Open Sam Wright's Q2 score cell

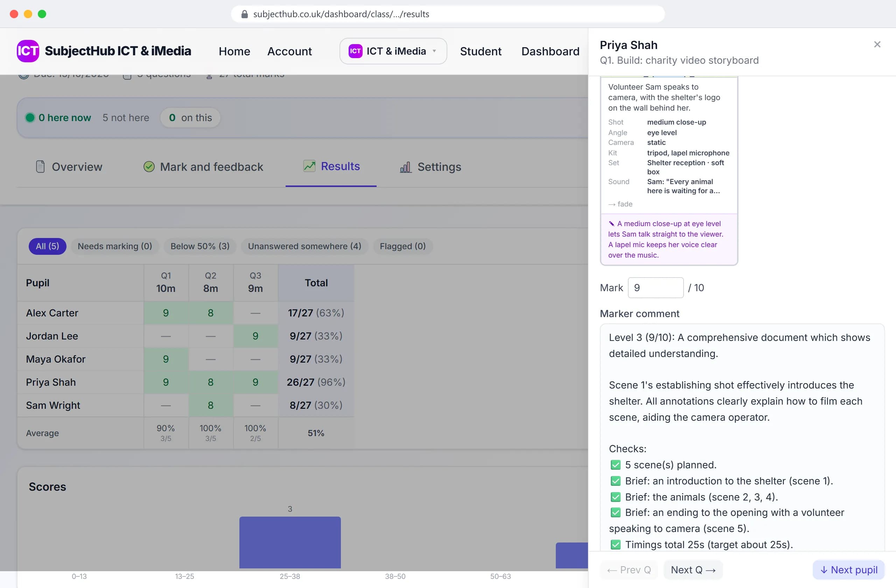click(x=210, y=405)
